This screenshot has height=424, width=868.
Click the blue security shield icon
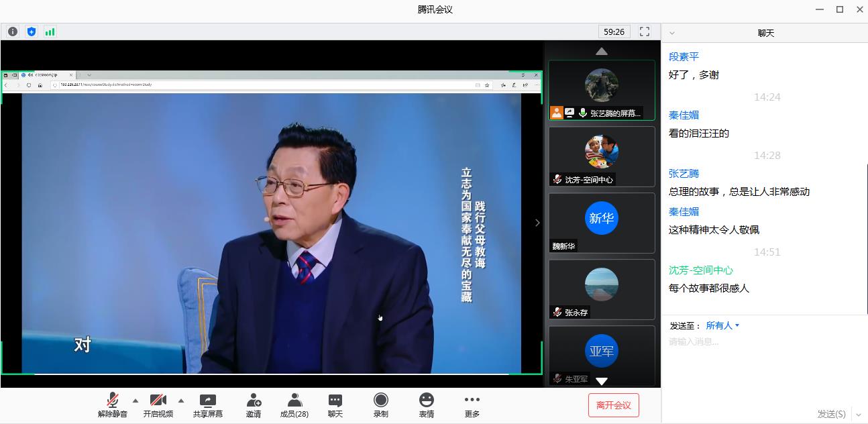click(x=32, y=32)
